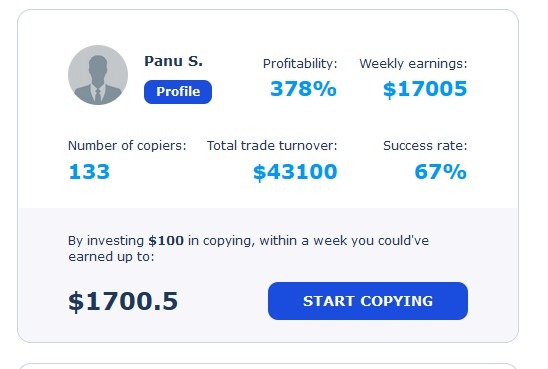The width and height of the screenshot is (548, 369).
Task: Click Panu S. avatar silhouette icon
Action: (x=98, y=75)
